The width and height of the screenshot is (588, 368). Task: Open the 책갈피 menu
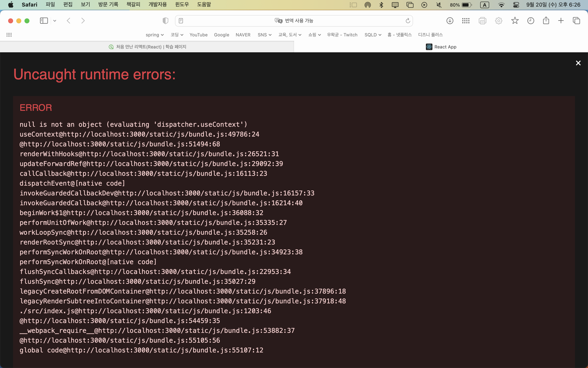[133, 5]
